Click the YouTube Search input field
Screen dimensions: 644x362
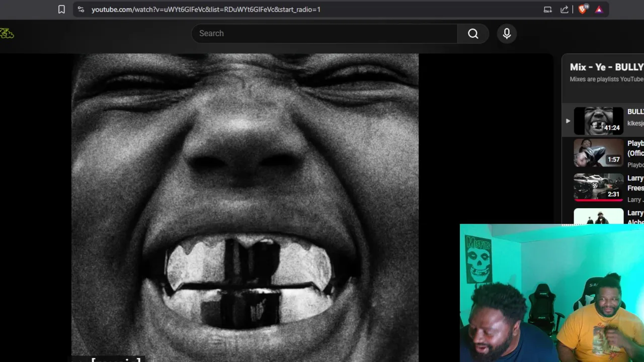(325, 33)
